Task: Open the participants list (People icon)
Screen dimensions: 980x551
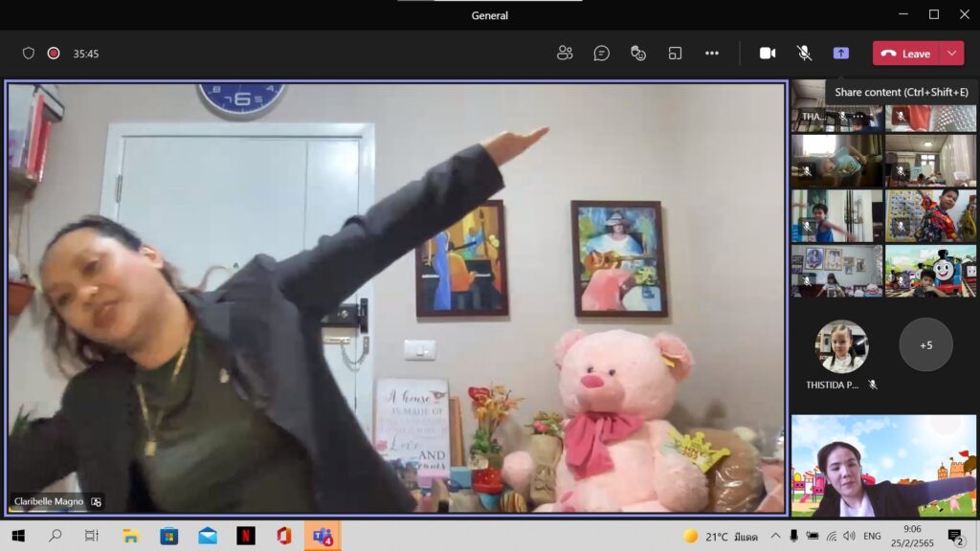Action: (565, 54)
